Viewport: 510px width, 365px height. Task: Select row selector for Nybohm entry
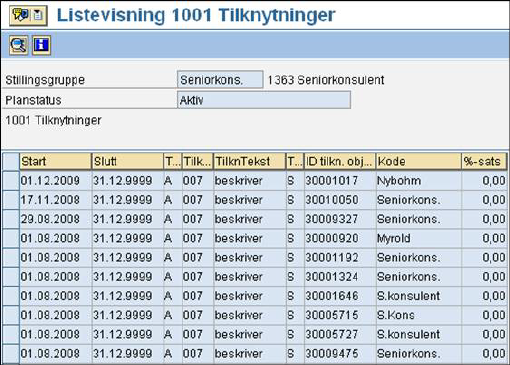pos(11,181)
